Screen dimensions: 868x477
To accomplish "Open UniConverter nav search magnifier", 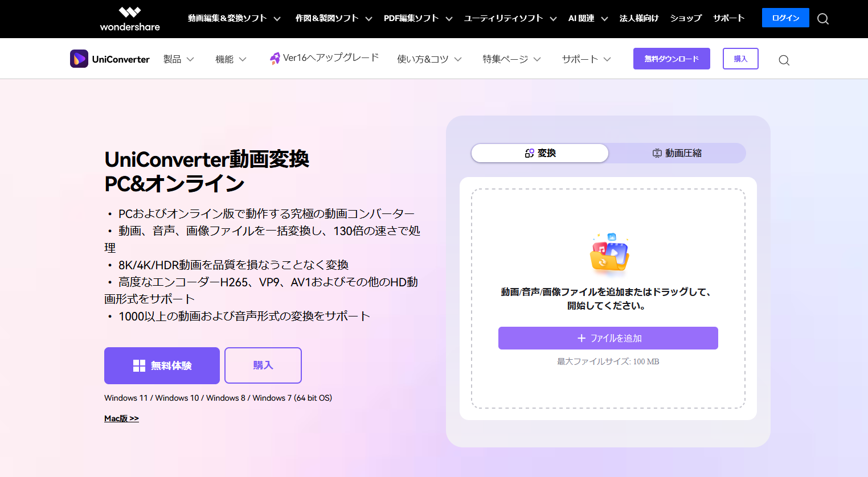I will (x=784, y=60).
